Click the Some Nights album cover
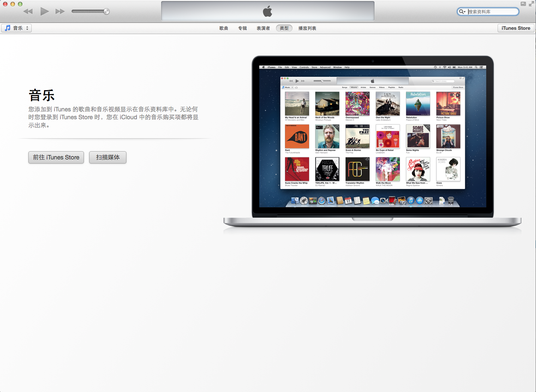Image resolution: width=536 pixels, height=392 pixels. pyautogui.click(x=418, y=136)
